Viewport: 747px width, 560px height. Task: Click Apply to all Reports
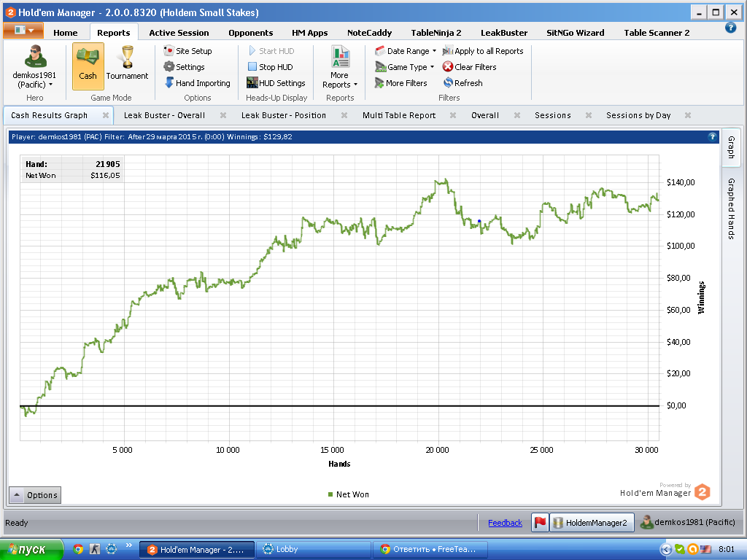coord(483,51)
